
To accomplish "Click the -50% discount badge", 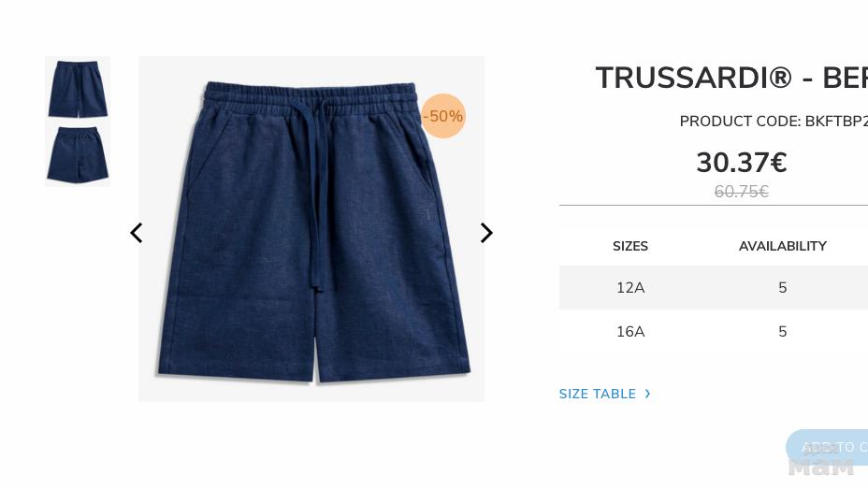I will 442,116.
